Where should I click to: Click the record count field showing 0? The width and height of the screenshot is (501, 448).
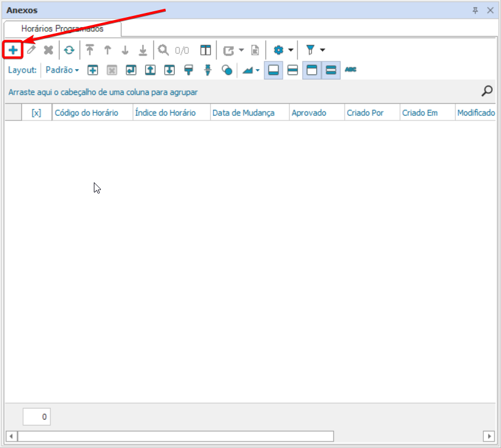click(x=37, y=417)
